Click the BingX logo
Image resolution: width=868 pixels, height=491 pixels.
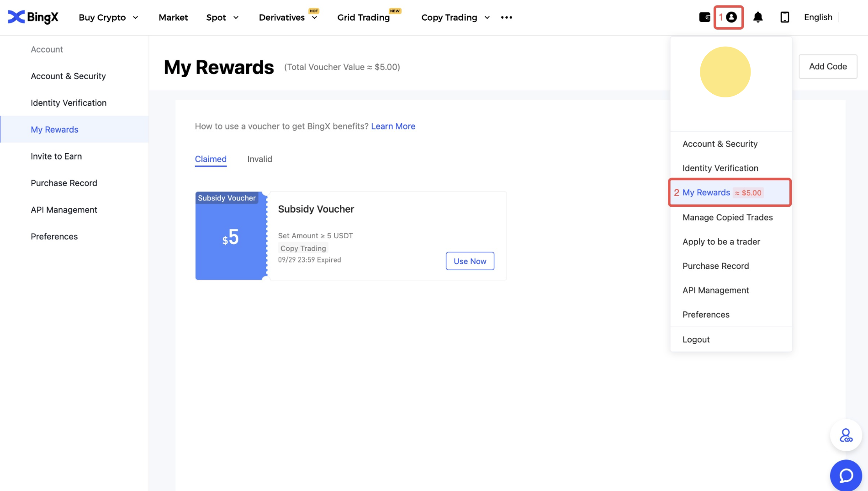tap(33, 17)
